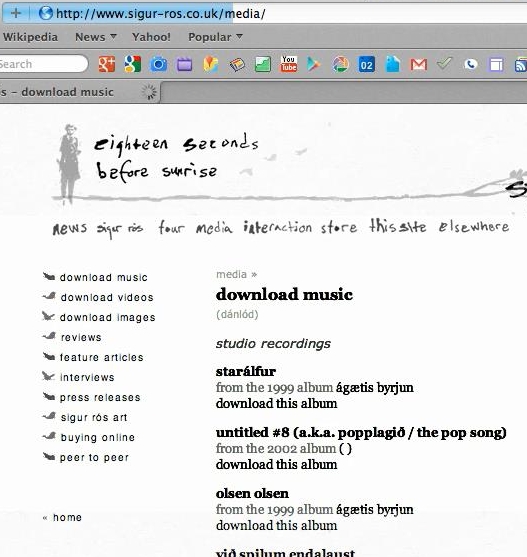Open the Wikipedia bookmark
This screenshot has width=527, height=557.
30,37
